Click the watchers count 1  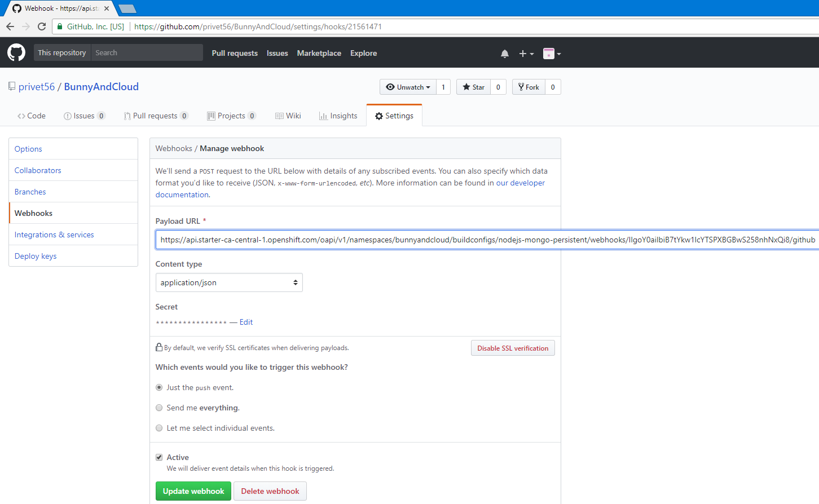(443, 87)
